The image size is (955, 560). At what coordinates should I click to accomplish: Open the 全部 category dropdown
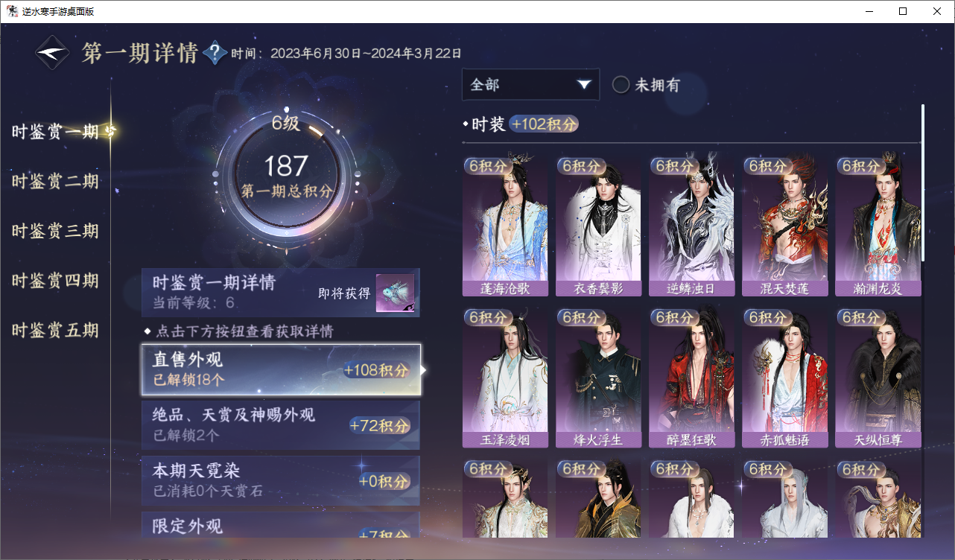click(x=530, y=84)
